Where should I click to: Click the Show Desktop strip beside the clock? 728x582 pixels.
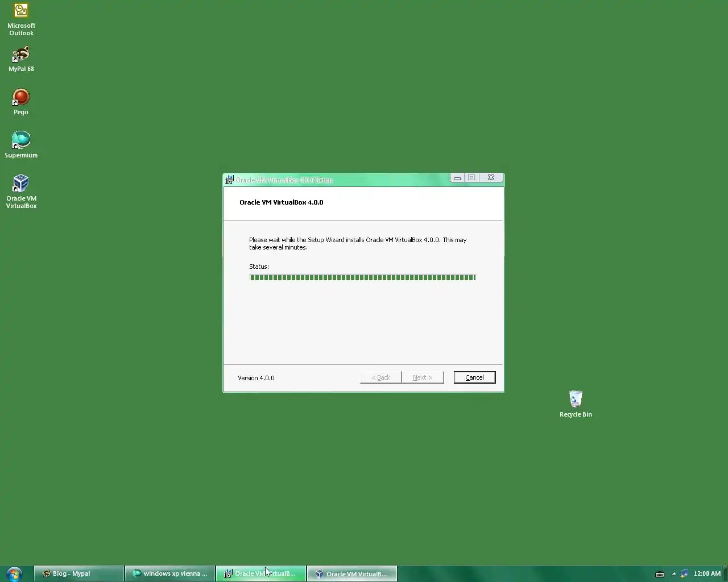click(726, 573)
